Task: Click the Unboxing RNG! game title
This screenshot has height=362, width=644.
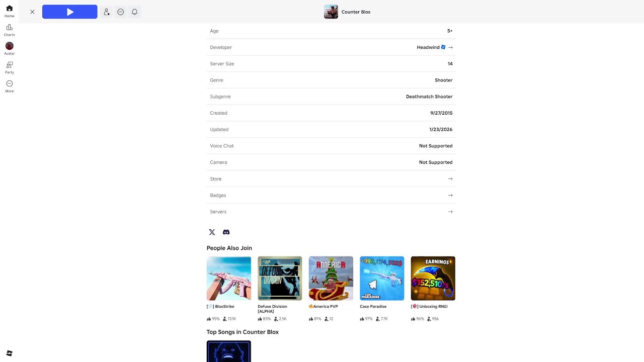Action: 429,306
